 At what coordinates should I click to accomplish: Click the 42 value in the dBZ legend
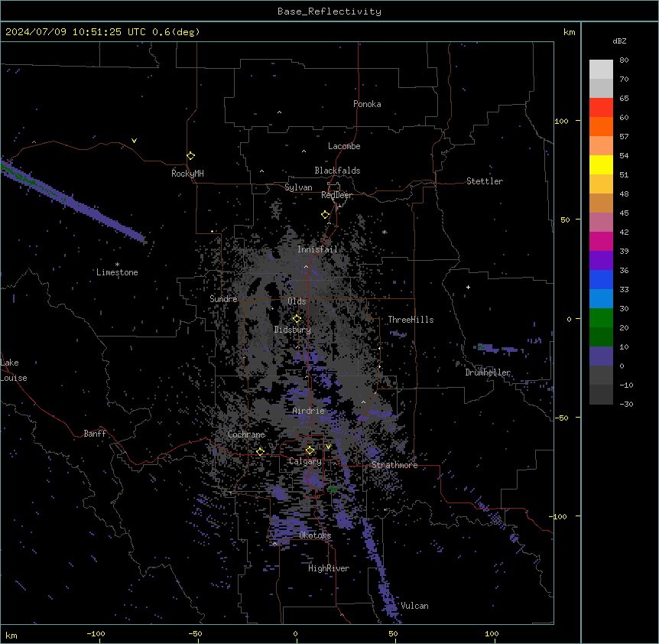click(624, 232)
